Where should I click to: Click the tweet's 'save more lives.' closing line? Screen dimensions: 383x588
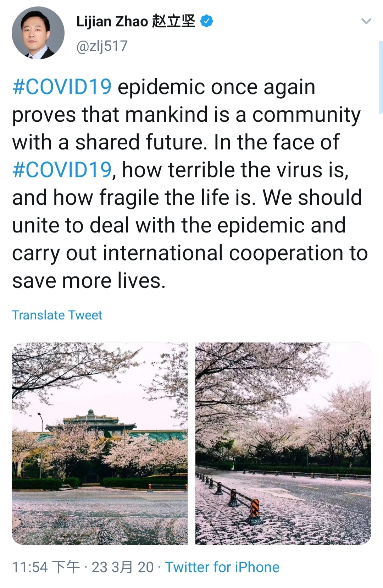pos(89,281)
